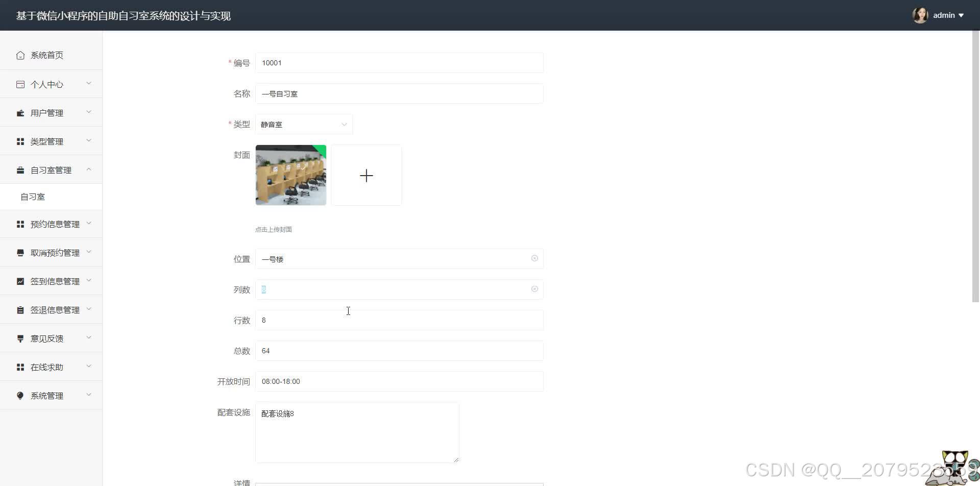
Task: Select the 自习室 submenu item
Action: (x=51, y=197)
